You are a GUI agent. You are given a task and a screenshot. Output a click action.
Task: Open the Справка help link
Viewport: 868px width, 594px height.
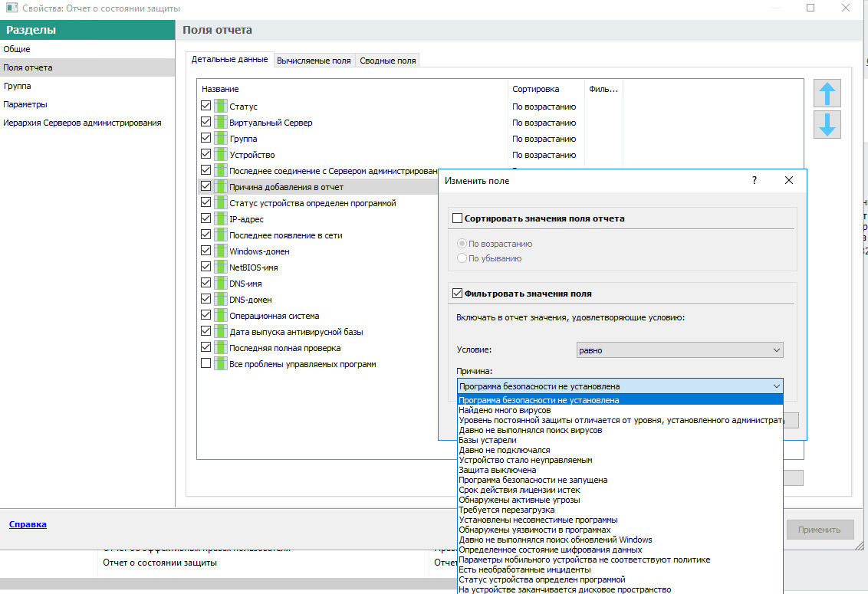coord(28,524)
